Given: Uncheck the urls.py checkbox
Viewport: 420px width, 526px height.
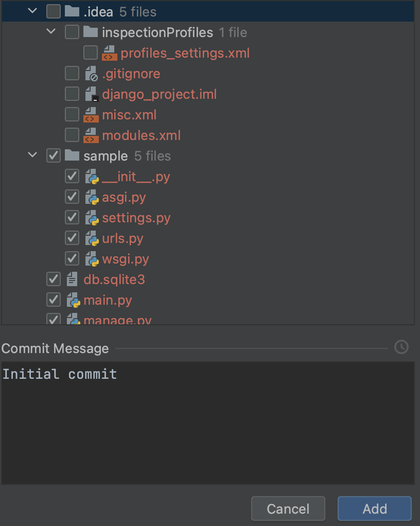Looking at the screenshot, I should click(72, 238).
